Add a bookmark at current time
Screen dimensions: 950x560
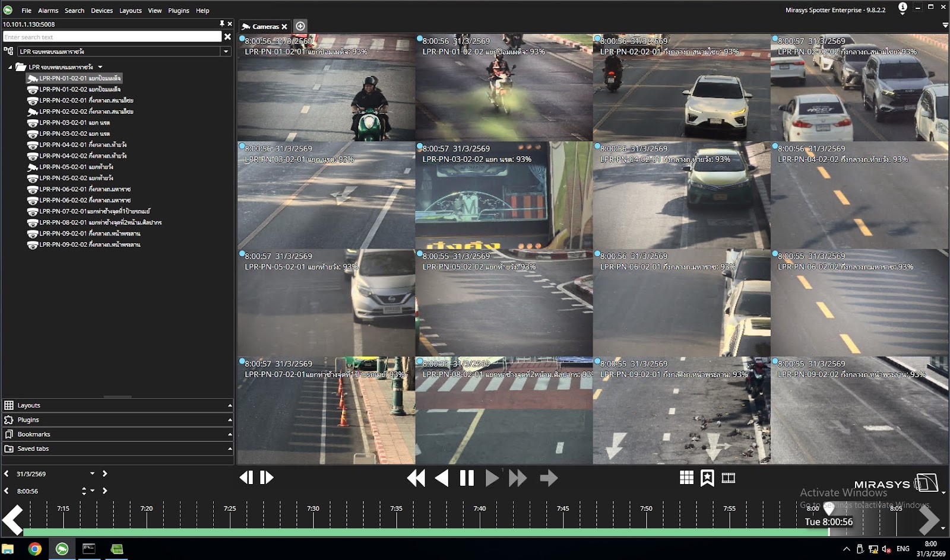[707, 478]
